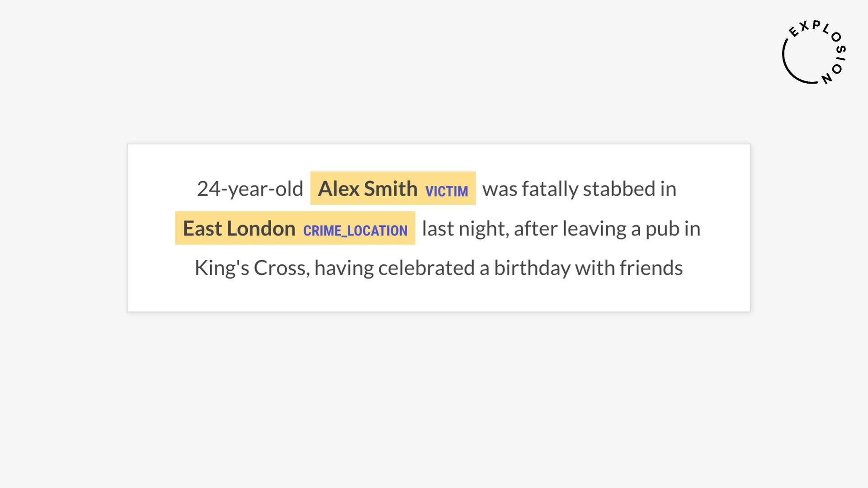
Task: Click the word "Smith" in the victim span
Action: tap(391, 188)
